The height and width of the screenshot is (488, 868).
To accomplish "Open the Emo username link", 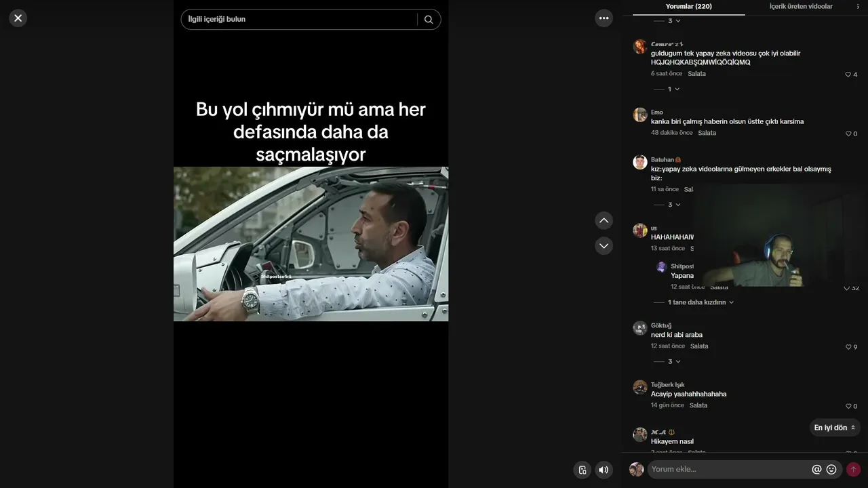I will coord(657,113).
